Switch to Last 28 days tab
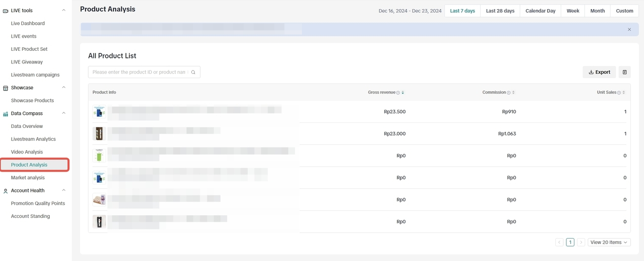644x261 pixels. pos(500,11)
